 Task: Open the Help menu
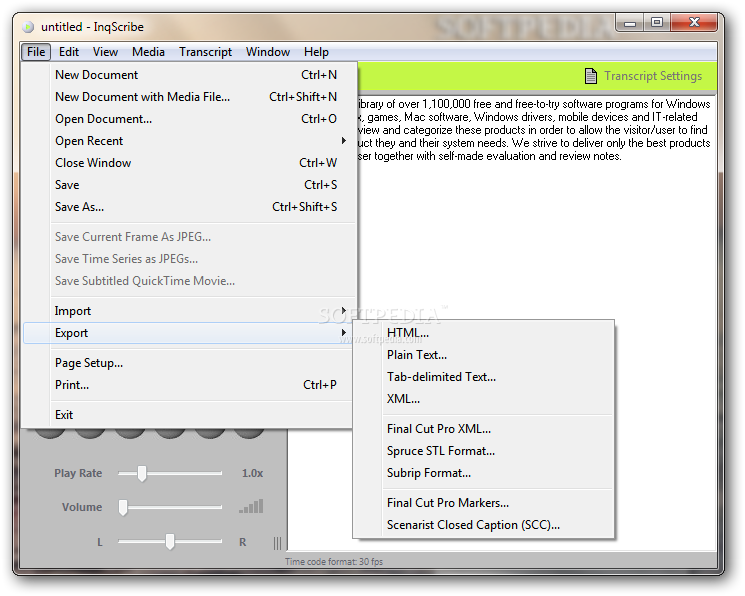(x=316, y=52)
